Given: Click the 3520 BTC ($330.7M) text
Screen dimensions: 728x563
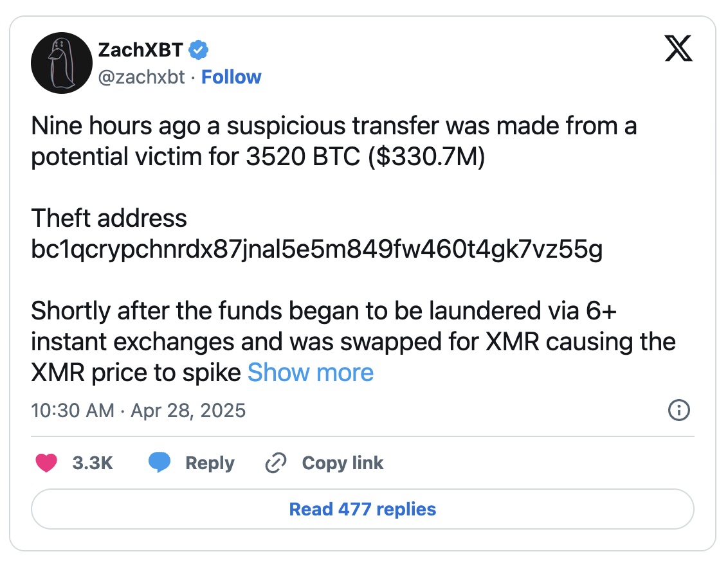Looking at the screenshot, I should click(x=365, y=157).
